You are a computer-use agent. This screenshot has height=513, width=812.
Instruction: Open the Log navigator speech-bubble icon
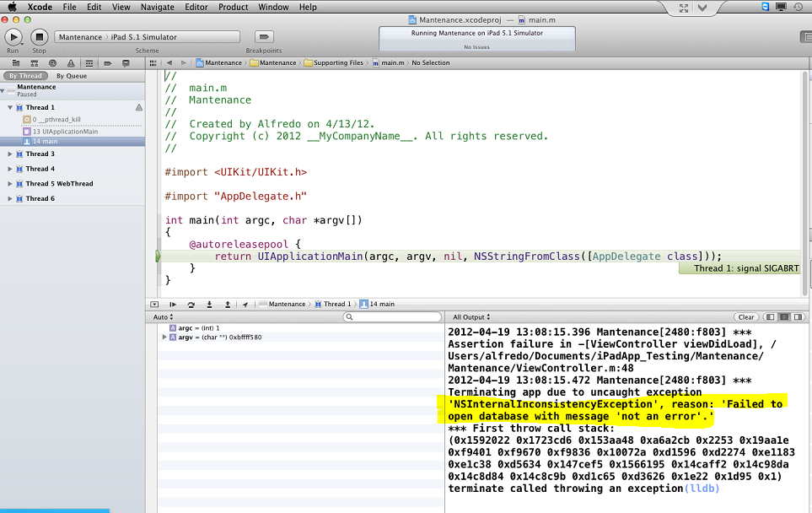tap(126, 63)
